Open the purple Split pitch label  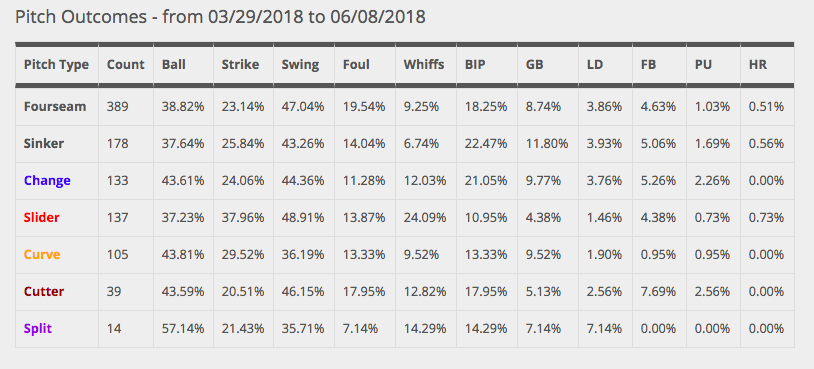coord(38,329)
